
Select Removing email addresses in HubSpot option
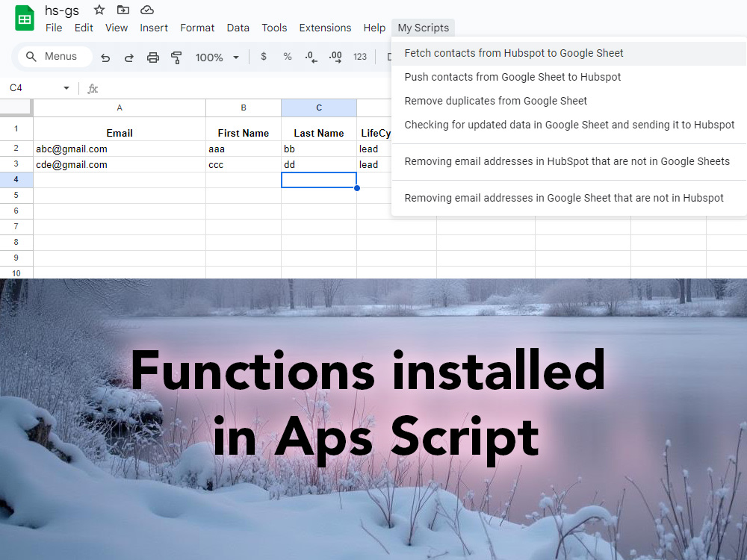pos(568,161)
